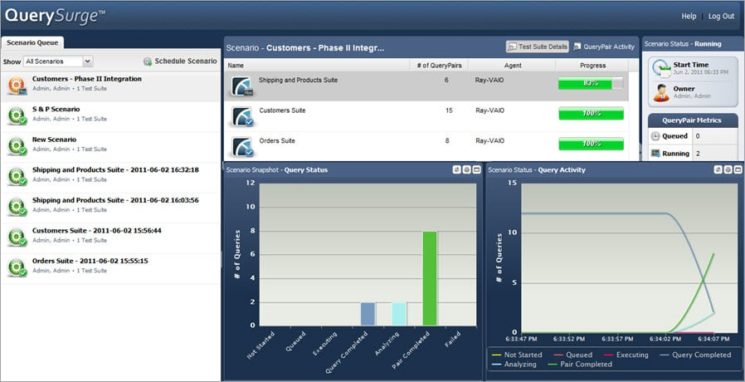Click the Schedule Scenario button
This screenshot has height=382, width=745.
(180, 61)
